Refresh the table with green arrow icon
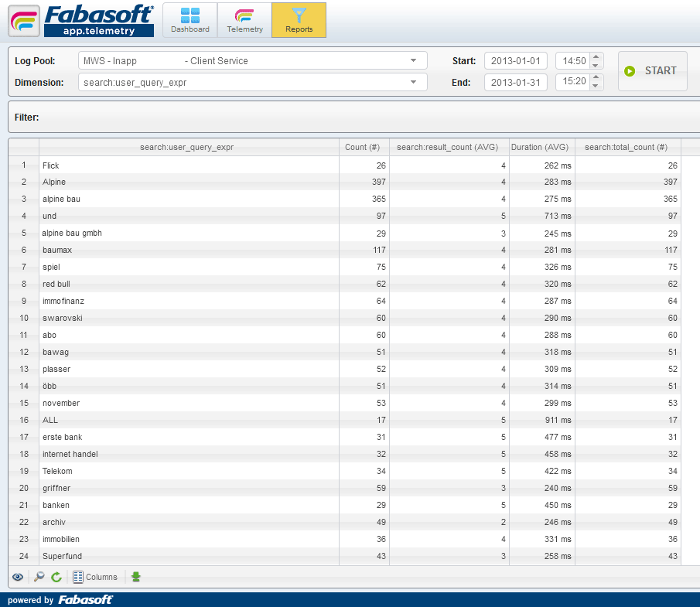 click(x=56, y=577)
